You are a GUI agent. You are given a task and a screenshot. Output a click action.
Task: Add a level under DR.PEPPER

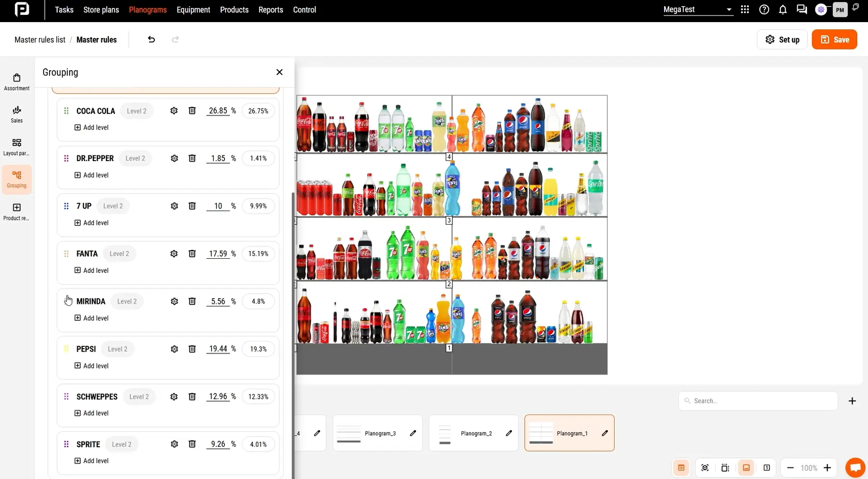91,175
